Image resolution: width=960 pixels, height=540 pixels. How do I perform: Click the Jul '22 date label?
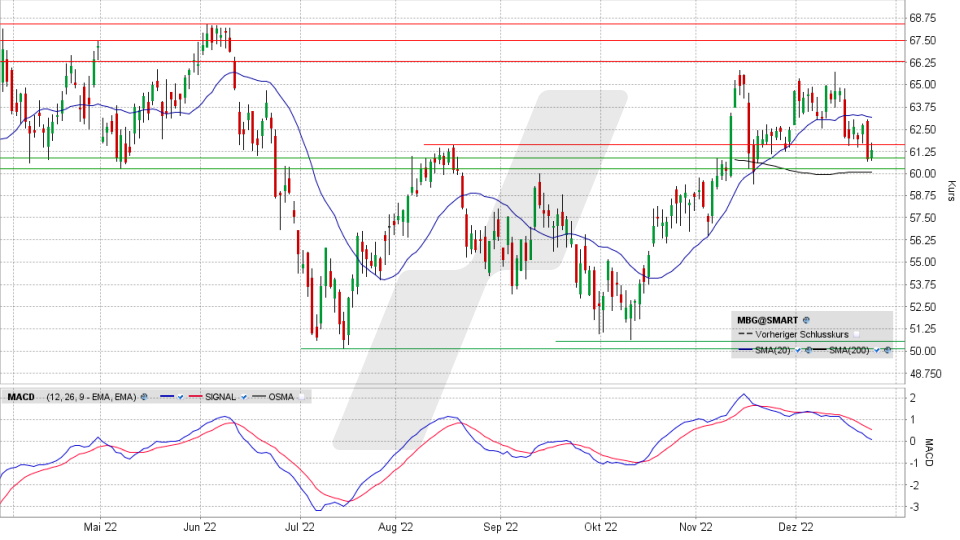point(299,527)
